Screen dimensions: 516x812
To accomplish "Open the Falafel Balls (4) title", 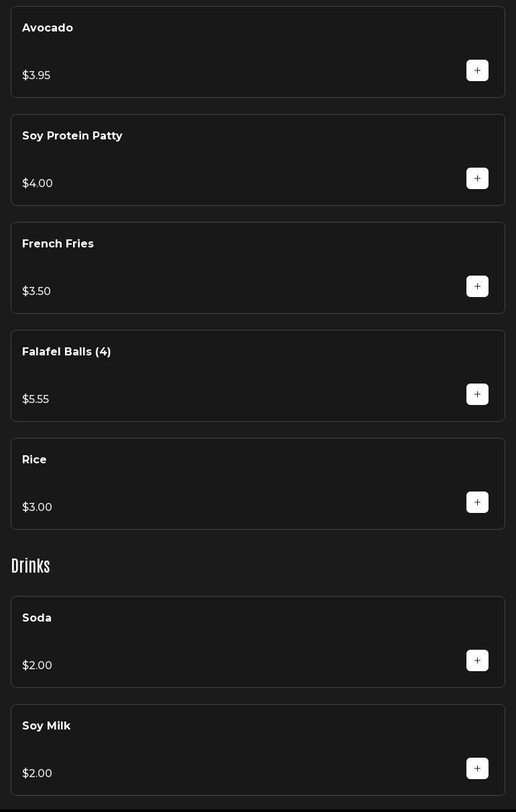I will click(x=66, y=352).
